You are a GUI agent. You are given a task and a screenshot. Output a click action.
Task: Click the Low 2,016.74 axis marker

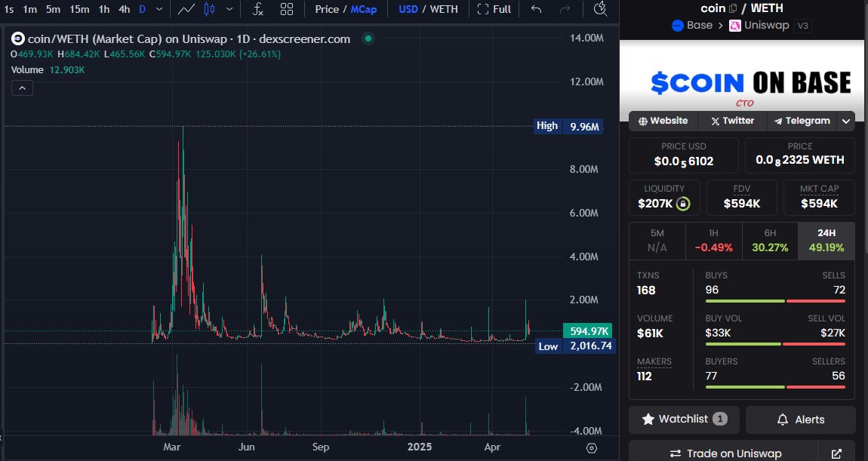[575, 346]
